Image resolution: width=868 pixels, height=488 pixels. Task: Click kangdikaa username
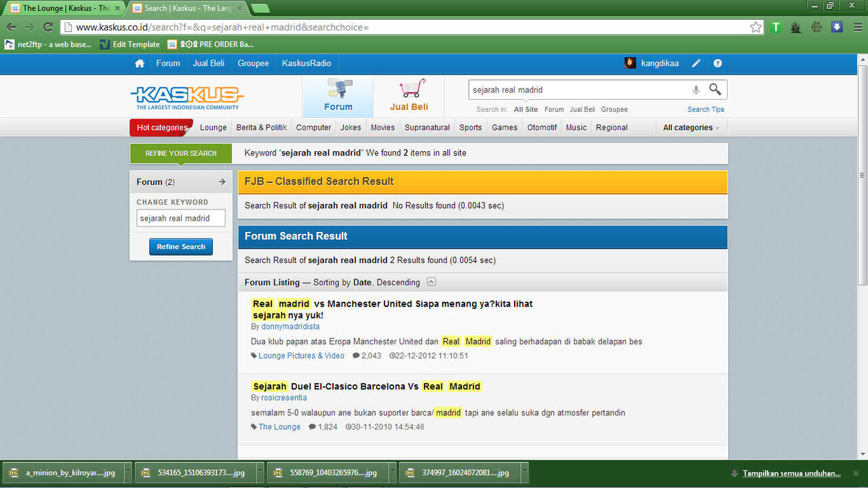[660, 63]
